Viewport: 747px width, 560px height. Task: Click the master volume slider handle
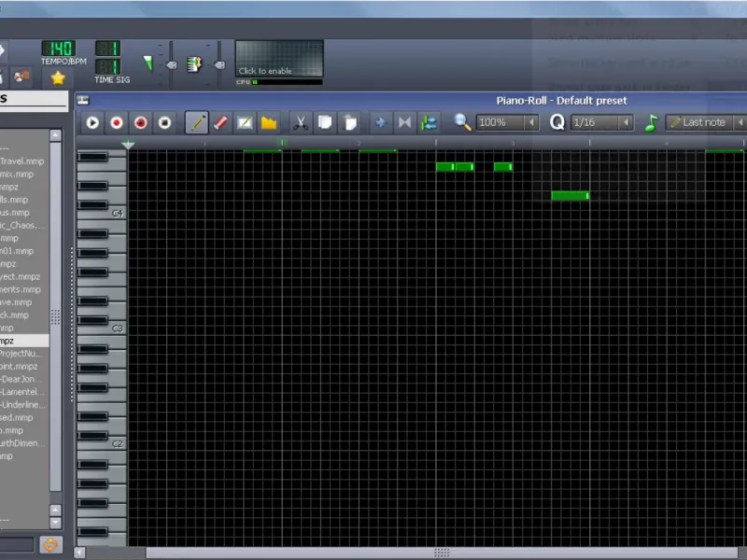(172, 64)
